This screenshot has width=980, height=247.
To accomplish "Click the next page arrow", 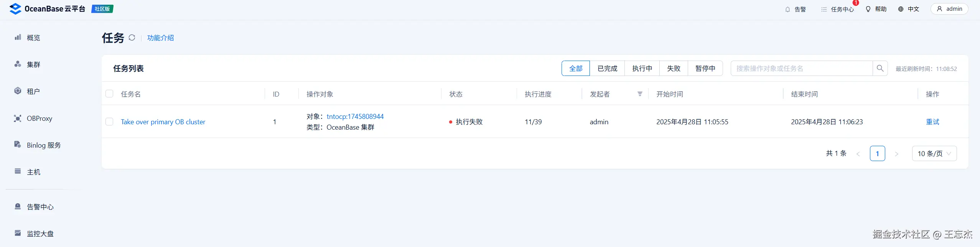I will [896, 154].
